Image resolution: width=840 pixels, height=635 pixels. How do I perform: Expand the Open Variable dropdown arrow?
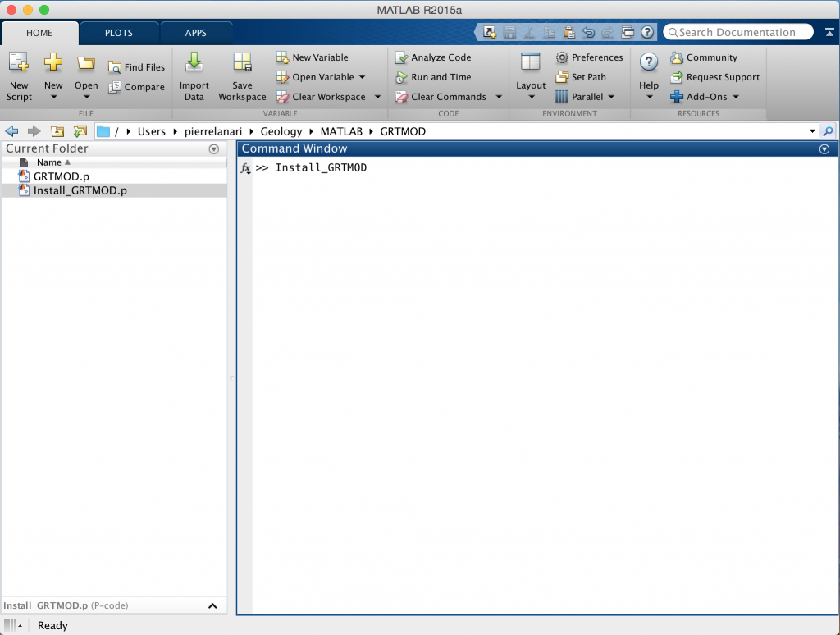pos(362,77)
